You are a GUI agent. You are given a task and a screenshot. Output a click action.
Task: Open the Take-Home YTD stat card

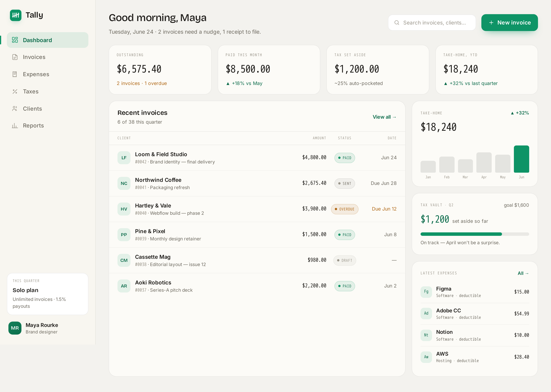487,69
